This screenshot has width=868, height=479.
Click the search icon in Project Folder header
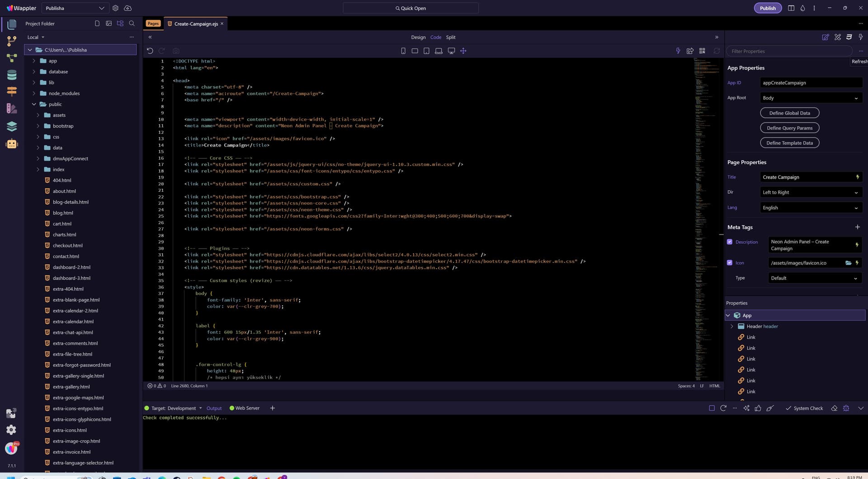click(132, 24)
